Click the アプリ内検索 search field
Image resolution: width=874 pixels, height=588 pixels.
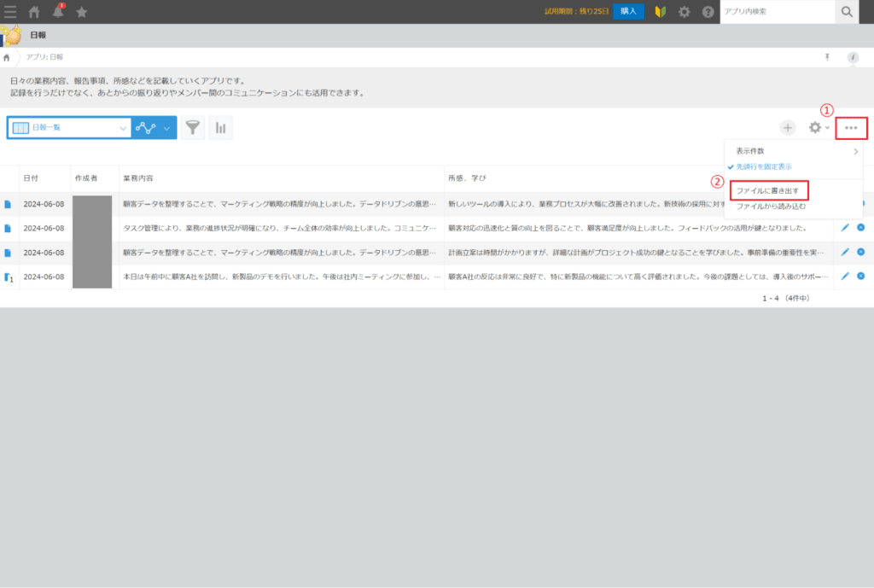(775, 12)
